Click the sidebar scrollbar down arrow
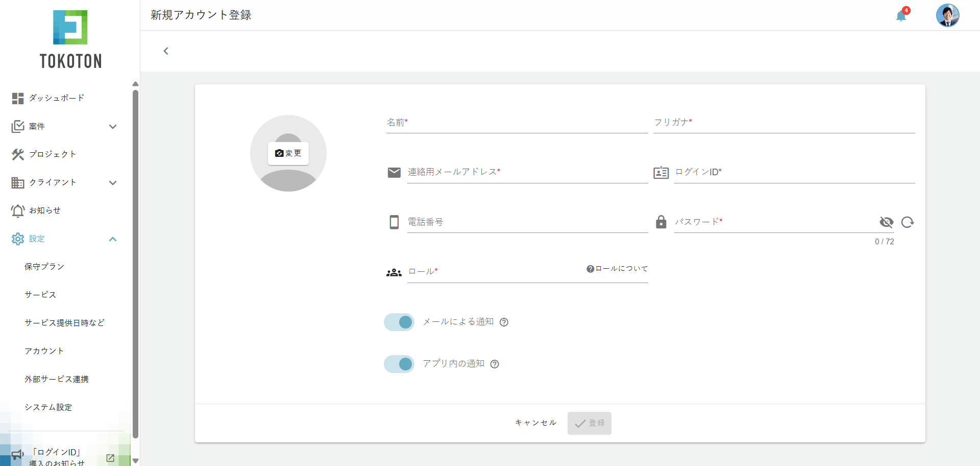The height and width of the screenshot is (466, 980). (135, 461)
